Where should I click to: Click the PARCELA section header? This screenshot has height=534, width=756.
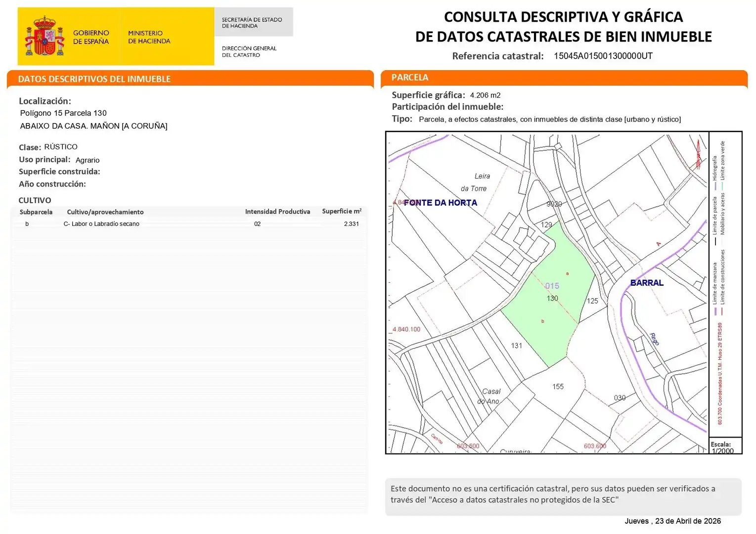pyautogui.click(x=409, y=78)
